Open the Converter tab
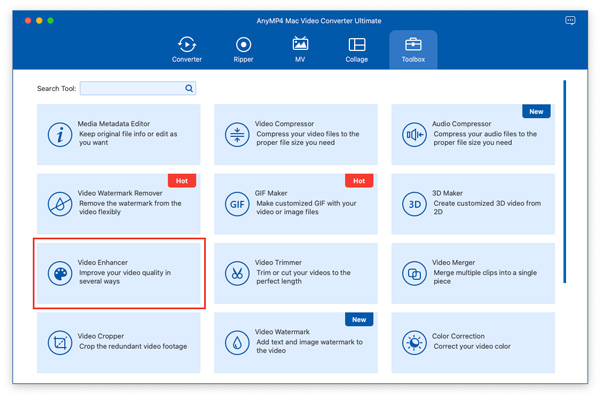Screen dimensions: 600x398 pos(187,50)
